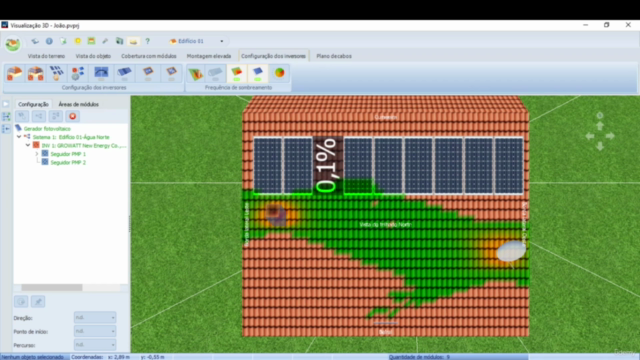
Task: Click the first greyed icon in panel toolbar
Action: click(x=22, y=116)
